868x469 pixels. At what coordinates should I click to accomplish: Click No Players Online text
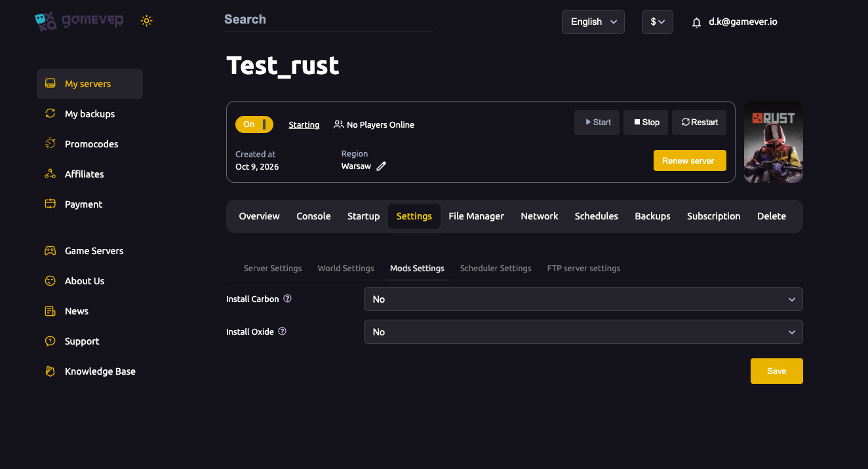click(380, 124)
